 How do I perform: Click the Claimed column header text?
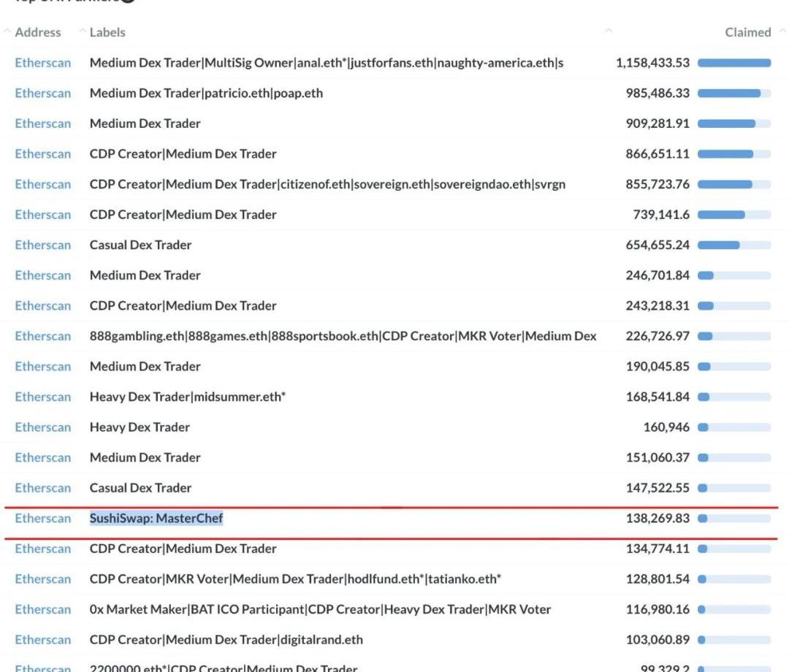pyautogui.click(x=747, y=32)
